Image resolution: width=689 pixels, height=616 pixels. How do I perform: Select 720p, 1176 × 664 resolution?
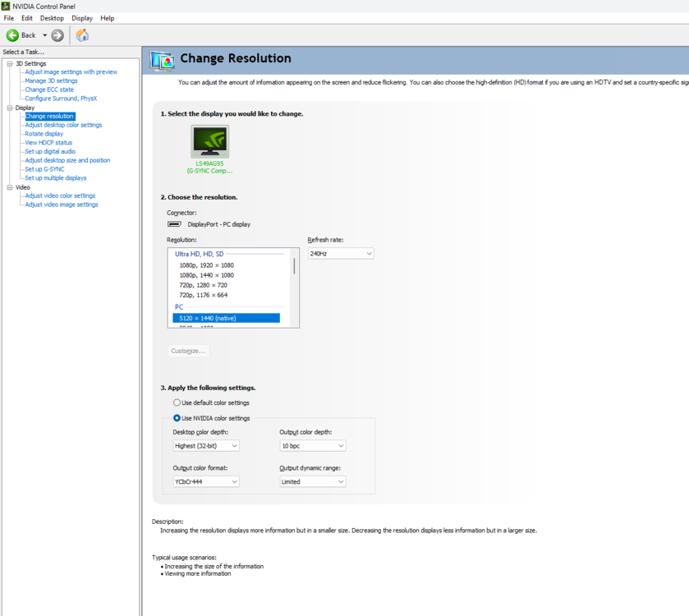coord(204,295)
